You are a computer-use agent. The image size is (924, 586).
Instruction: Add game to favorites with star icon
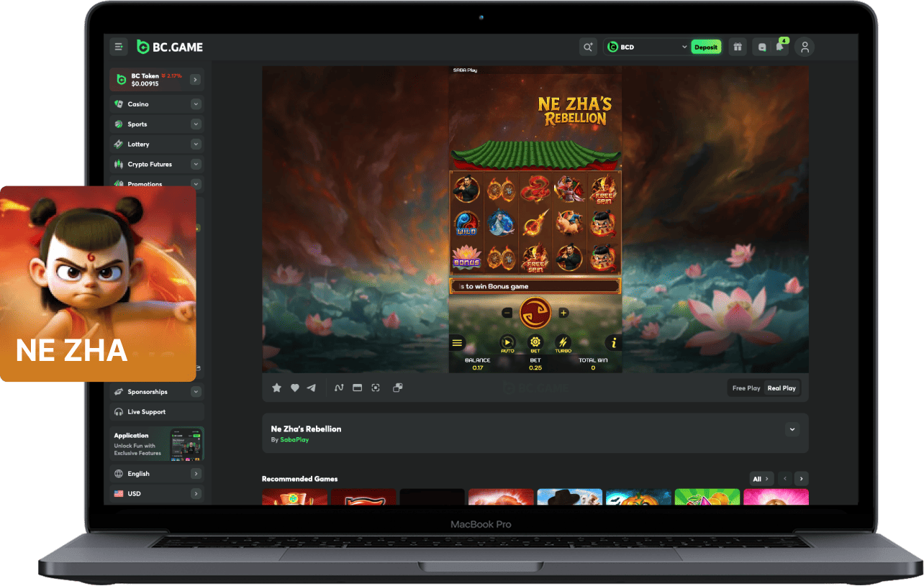(276, 388)
